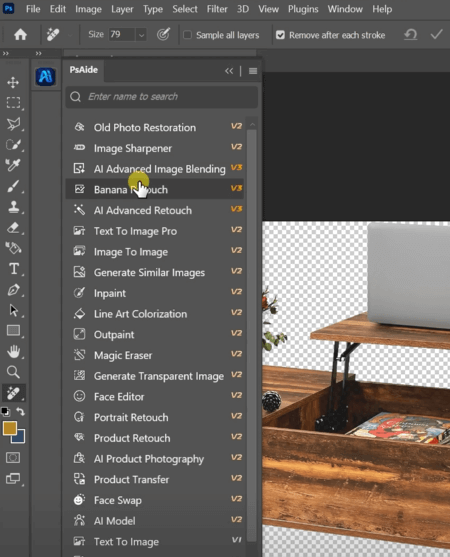This screenshot has height=557, width=450.
Task: Switch to the PsAide tab
Action: click(84, 70)
